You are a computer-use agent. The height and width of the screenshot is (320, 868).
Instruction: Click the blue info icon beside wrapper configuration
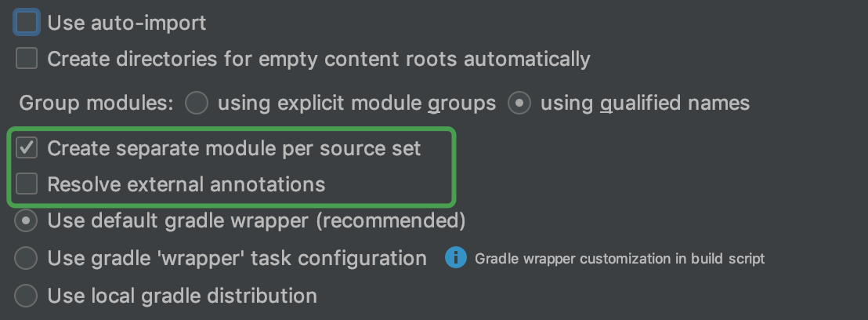tap(456, 258)
